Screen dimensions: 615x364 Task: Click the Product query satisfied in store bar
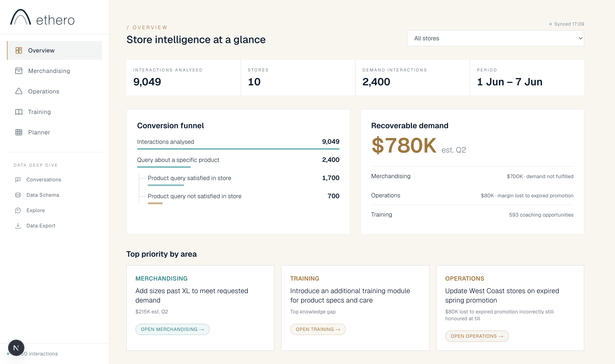click(166, 185)
